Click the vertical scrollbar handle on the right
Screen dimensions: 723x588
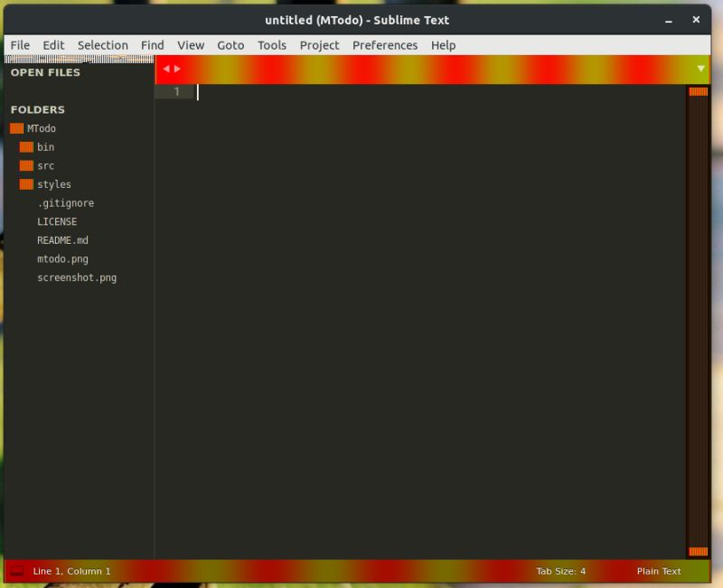coord(697,93)
